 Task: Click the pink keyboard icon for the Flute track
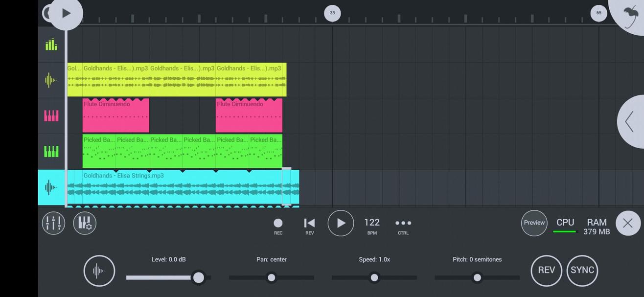[x=51, y=115]
